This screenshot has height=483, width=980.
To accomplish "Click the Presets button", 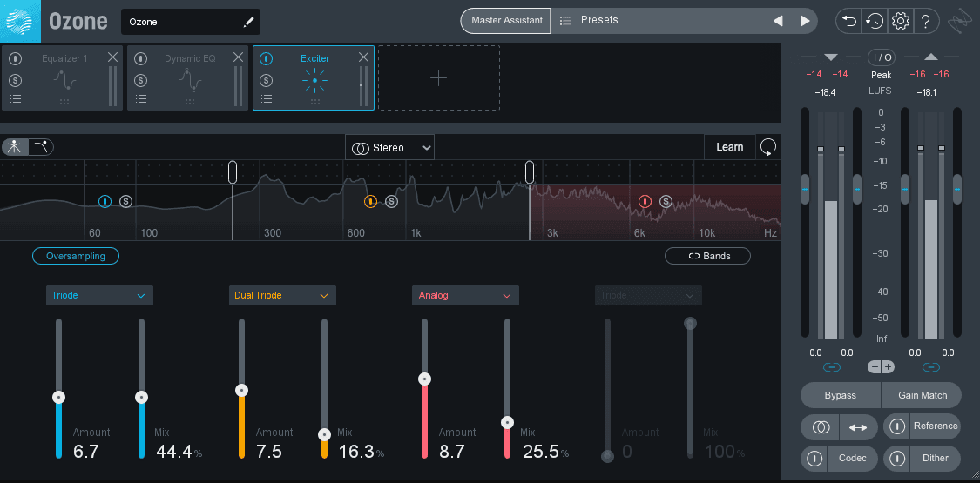I will (x=599, y=20).
